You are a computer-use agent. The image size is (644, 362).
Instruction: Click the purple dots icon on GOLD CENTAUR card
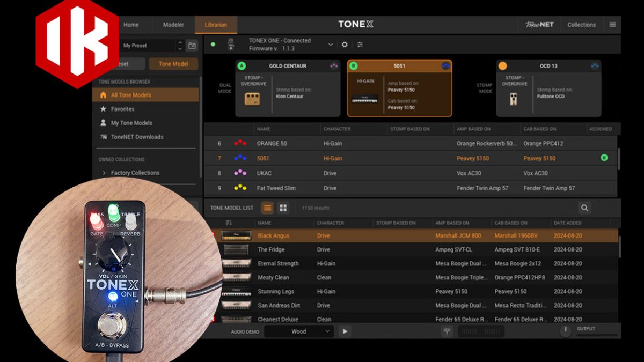tap(334, 66)
